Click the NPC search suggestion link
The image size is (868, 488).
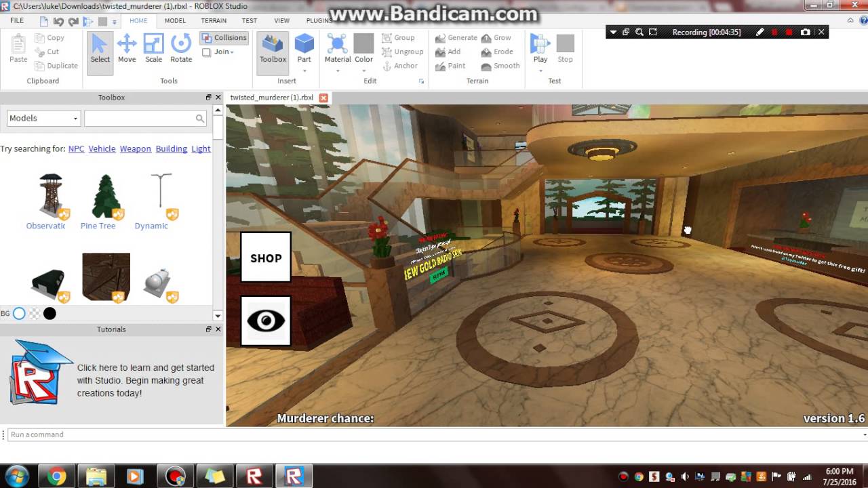77,149
